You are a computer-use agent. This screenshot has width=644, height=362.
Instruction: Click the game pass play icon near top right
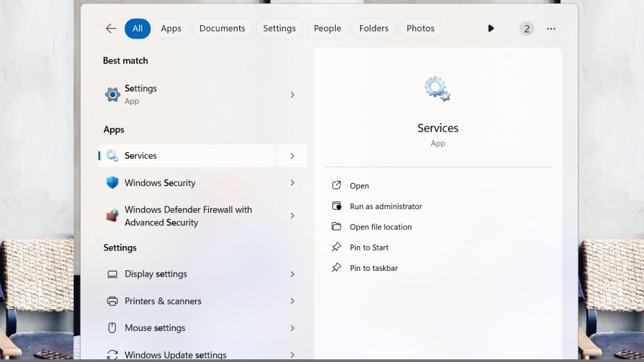tap(491, 28)
